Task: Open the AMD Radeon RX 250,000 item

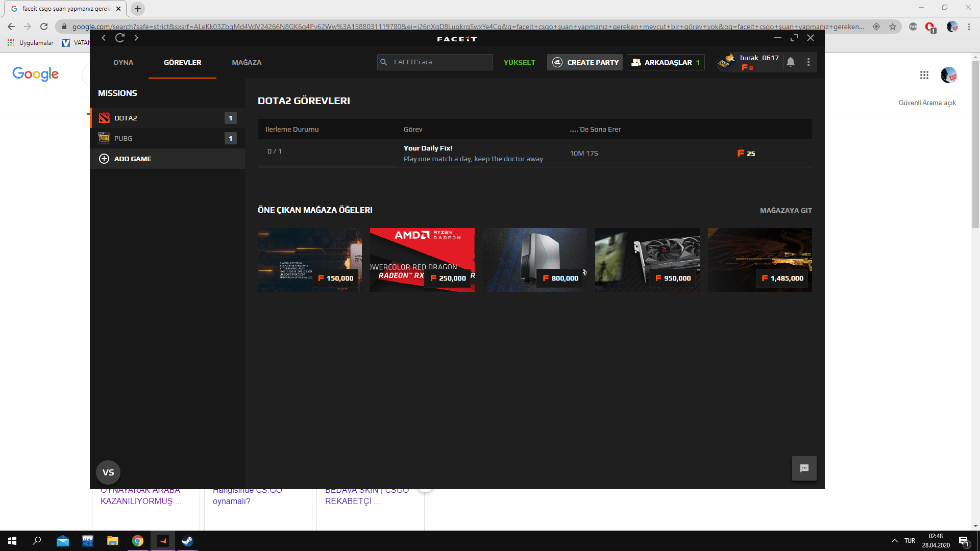Action: pos(422,260)
